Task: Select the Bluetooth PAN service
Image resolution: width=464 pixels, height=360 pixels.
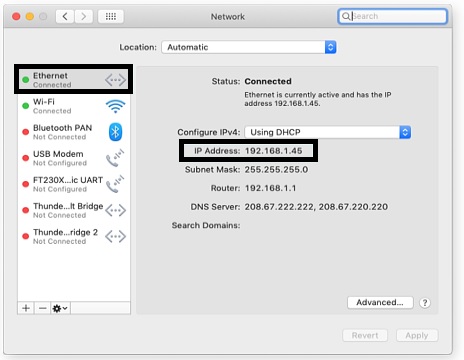Action: click(73, 132)
